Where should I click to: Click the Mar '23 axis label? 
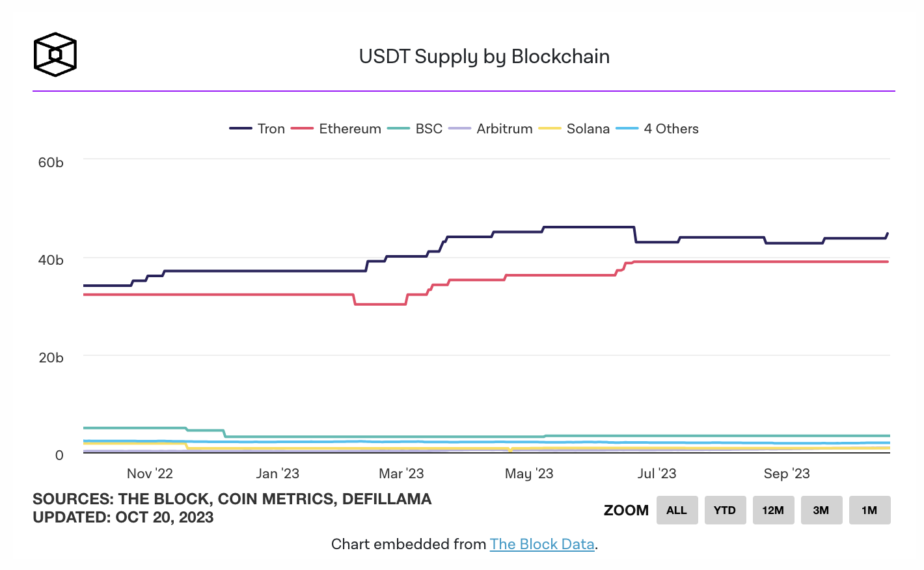pyautogui.click(x=401, y=474)
